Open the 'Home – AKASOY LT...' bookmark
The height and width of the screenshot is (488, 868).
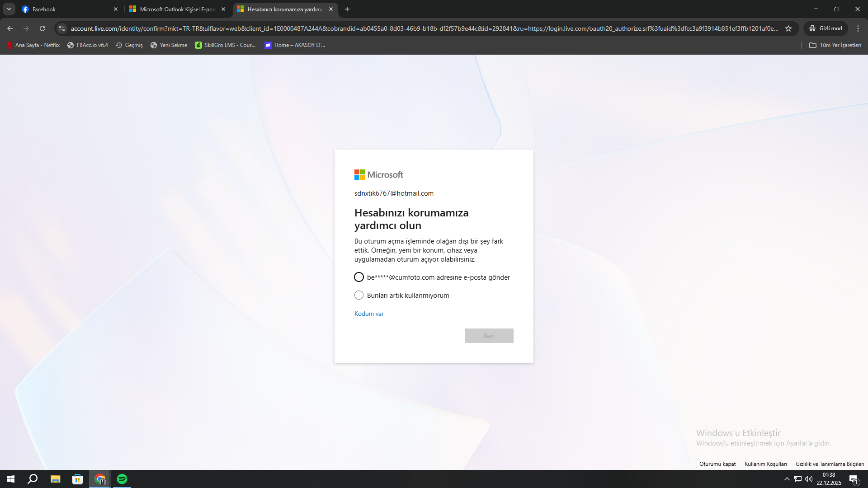(295, 45)
